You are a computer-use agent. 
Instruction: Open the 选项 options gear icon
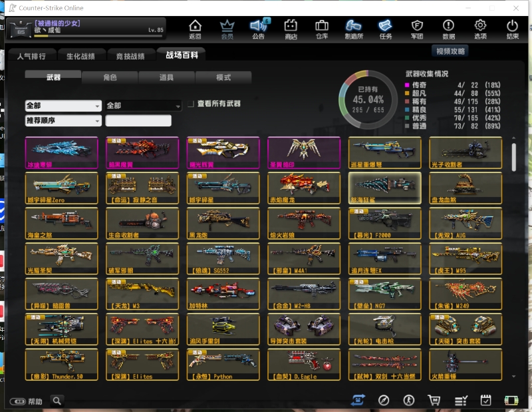[x=480, y=29]
